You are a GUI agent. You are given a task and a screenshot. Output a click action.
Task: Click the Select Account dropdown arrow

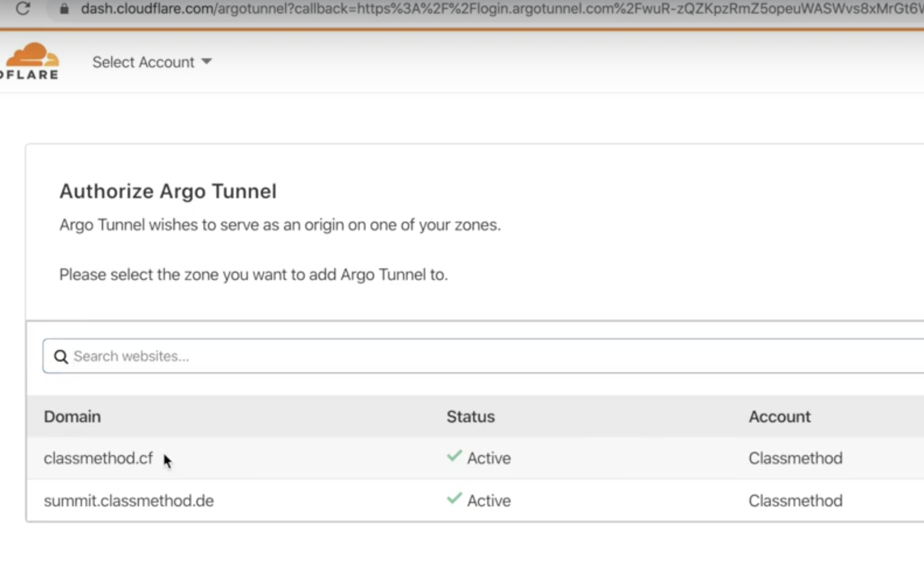coord(206,61)
